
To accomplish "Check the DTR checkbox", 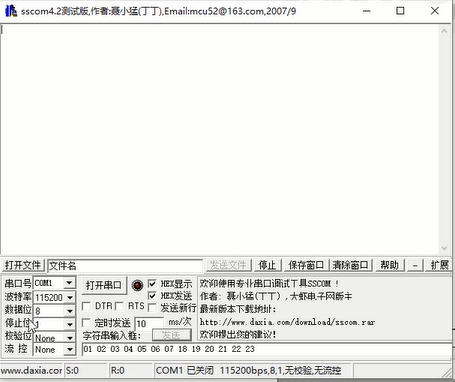I will [x=86, y=306].
